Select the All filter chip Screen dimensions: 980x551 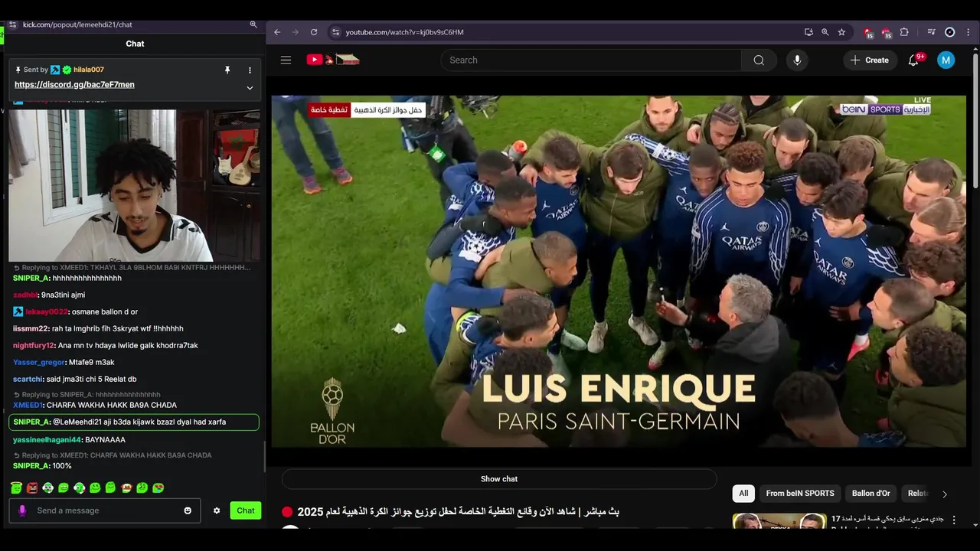pos(743,494)
